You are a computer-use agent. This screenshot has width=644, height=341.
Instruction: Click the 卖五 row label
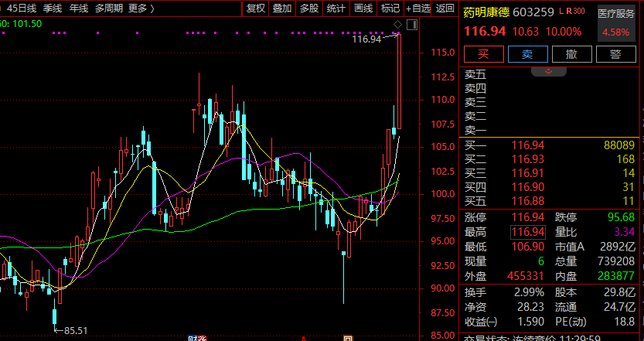pos(475,75)
